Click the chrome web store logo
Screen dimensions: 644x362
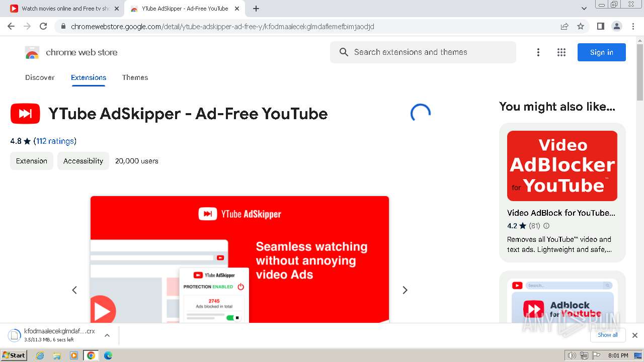coord(71,52)
